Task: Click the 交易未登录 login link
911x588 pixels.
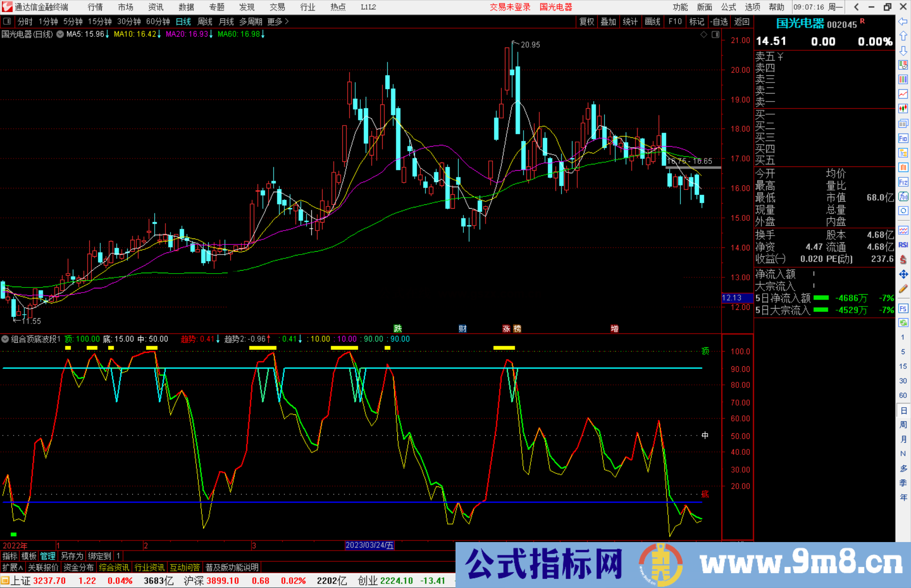Action: click(510, 7)
